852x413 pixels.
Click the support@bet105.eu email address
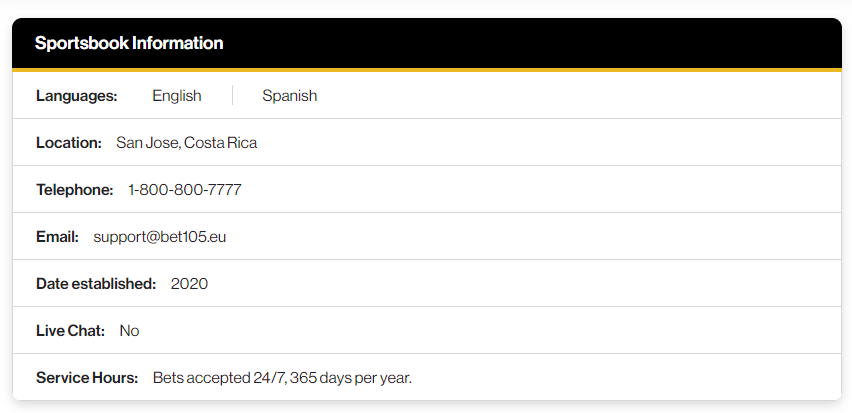tap(160, 237)
